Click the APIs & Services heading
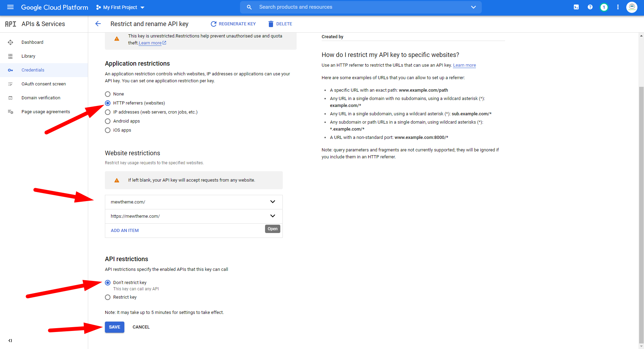The height and width of the screenshot is (349, 644). click(x=43, y=24)
